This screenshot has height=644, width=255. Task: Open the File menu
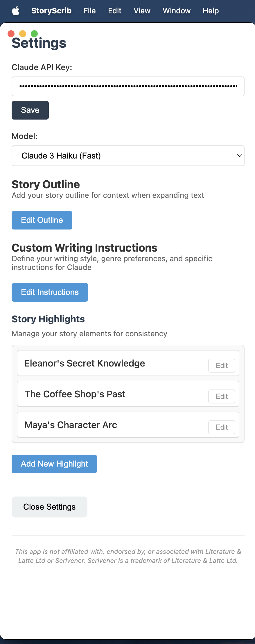89,11
